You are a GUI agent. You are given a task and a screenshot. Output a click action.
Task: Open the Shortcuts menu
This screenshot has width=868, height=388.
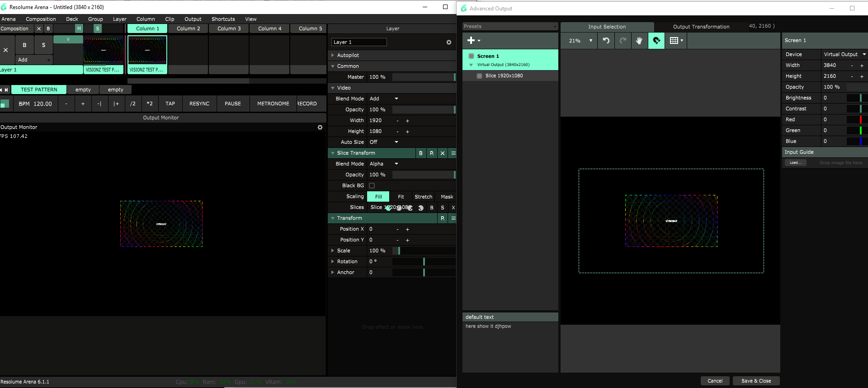coord(223,19)
